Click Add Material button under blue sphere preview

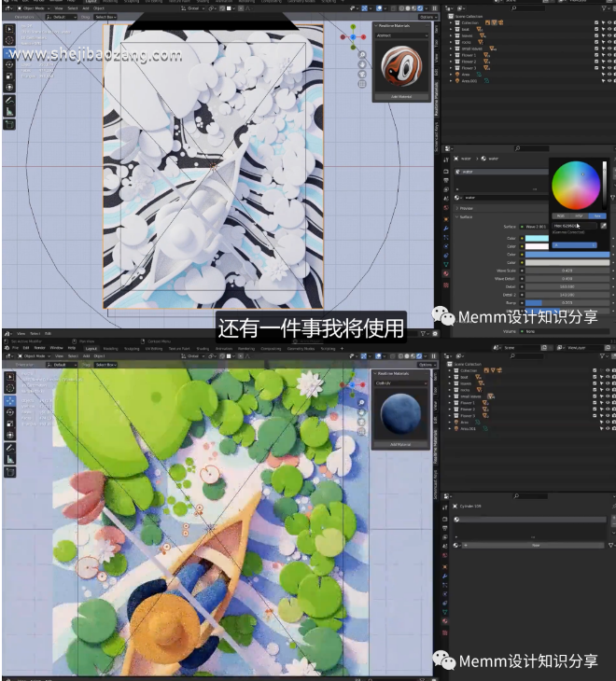click(x=401, y=444)
